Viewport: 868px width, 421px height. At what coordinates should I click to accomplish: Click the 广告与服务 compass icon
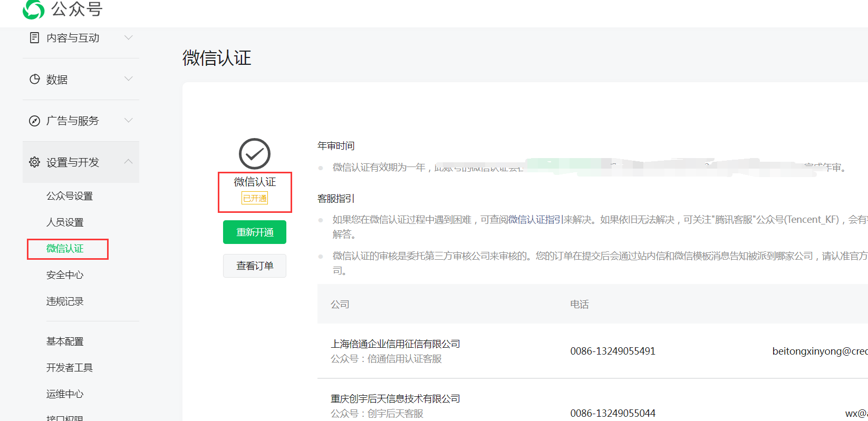tap(34, 121)
